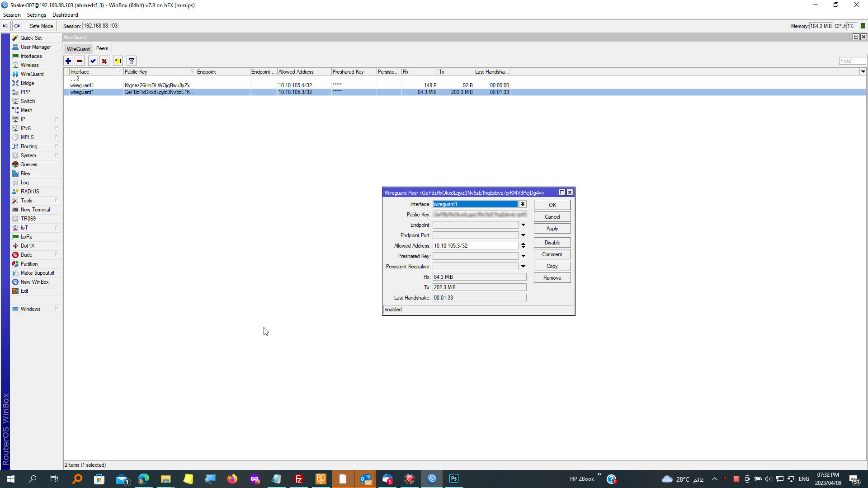
Task: Toggle Safe Mode button
Action: pos(41,26)
